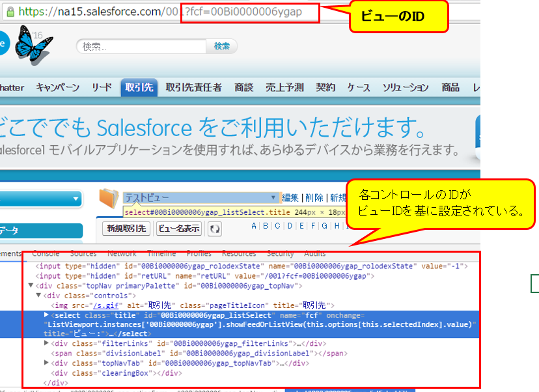Switch to DevTools Console tab
The height and width of the screenshot is (392, 539).
pos(46,254)
